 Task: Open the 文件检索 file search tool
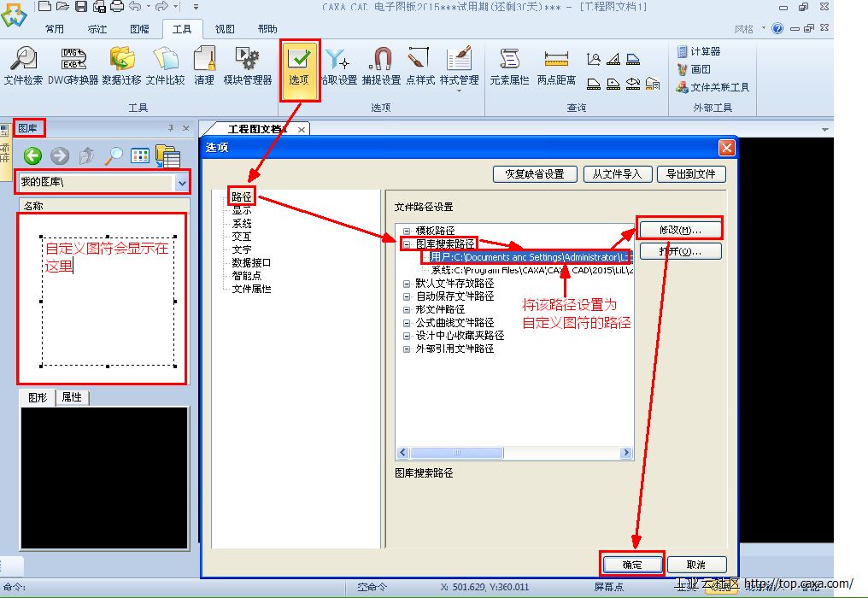23,67
